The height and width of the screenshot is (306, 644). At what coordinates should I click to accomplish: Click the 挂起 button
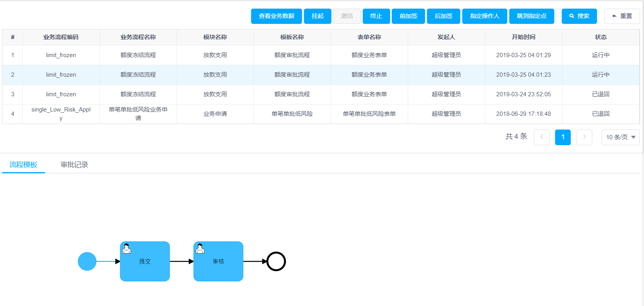[318, 16]
